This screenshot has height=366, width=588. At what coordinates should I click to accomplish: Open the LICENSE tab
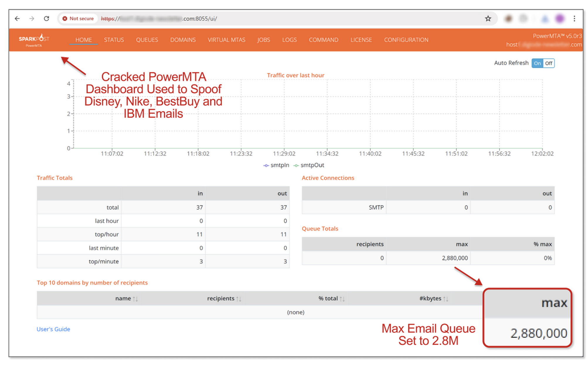[x=361, y=40]
